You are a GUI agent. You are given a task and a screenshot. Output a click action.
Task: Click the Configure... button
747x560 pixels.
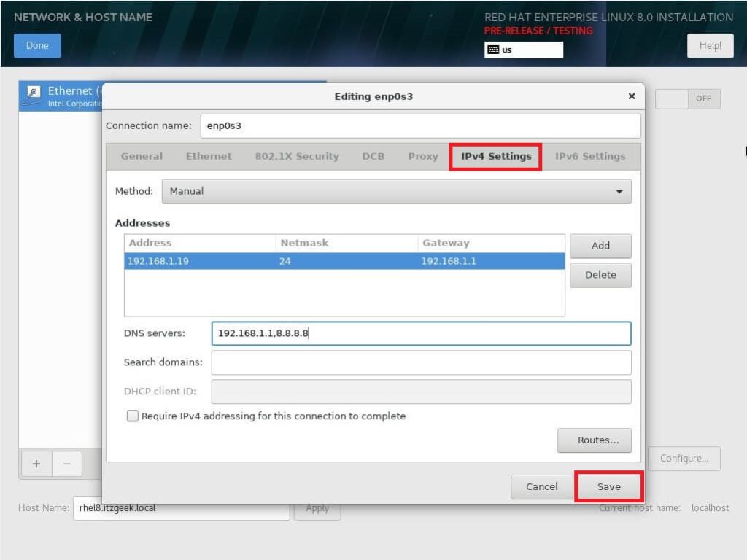(684, 458)
